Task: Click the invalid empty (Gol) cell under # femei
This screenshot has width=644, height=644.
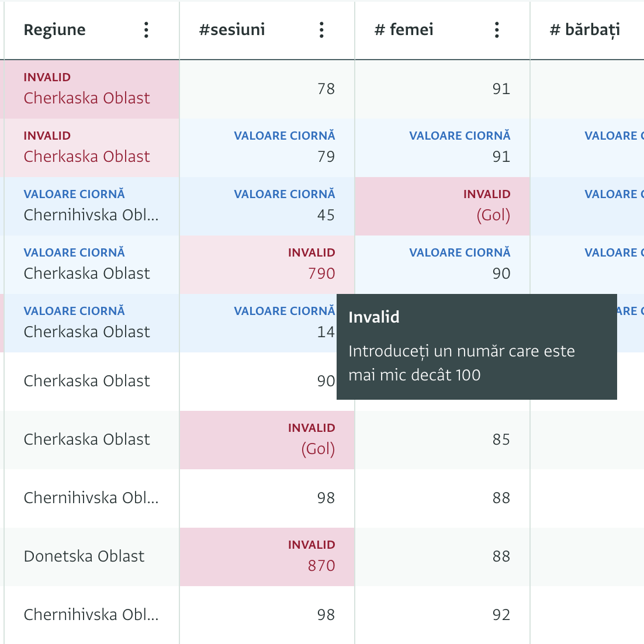Action: (442, 206)
